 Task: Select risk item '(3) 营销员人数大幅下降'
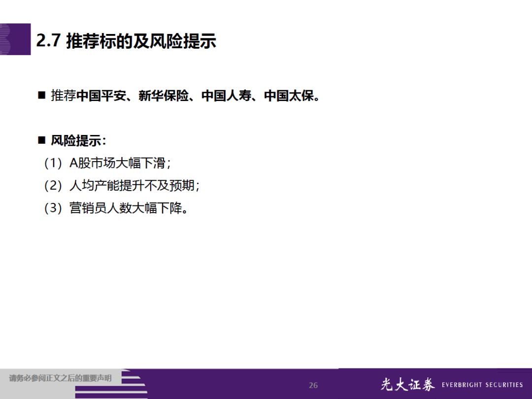point(116,208)
